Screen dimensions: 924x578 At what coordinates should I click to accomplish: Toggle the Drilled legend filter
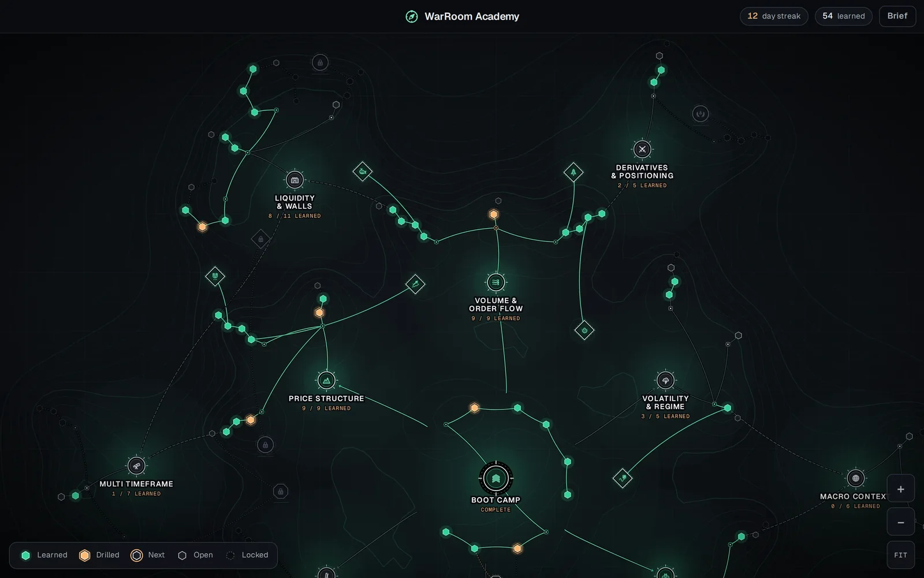99,555
